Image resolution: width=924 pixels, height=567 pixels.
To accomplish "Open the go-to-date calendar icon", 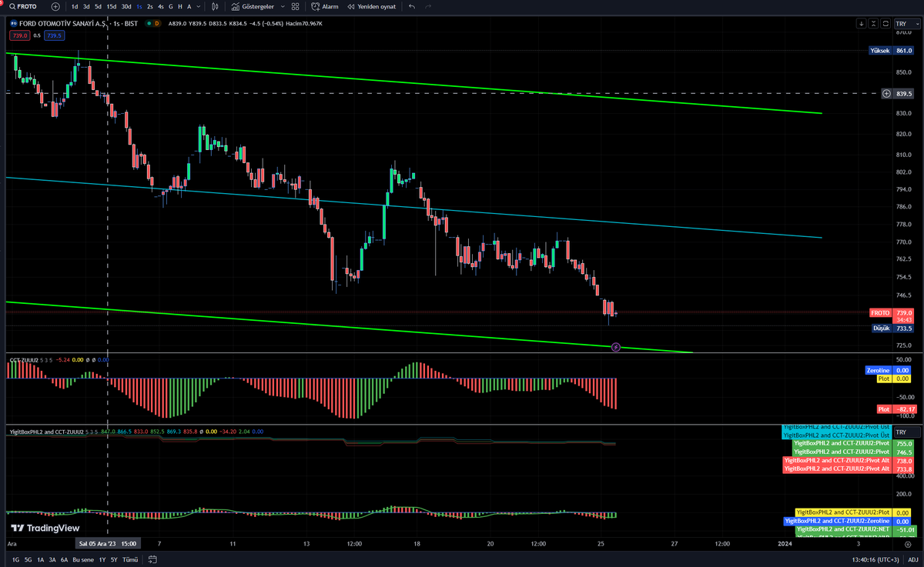I will 152,559.
